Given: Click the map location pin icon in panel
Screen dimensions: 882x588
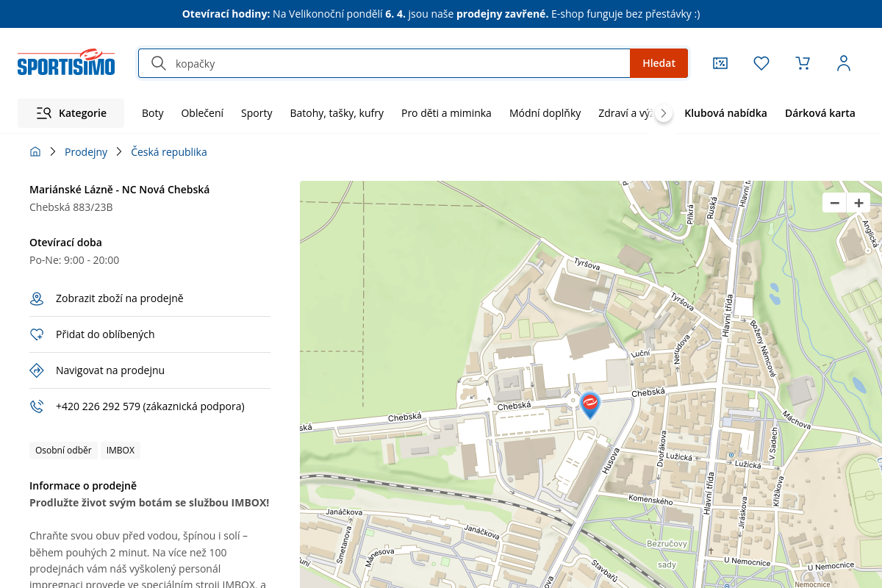Looking at the screenshot, I should click(37, 298).
